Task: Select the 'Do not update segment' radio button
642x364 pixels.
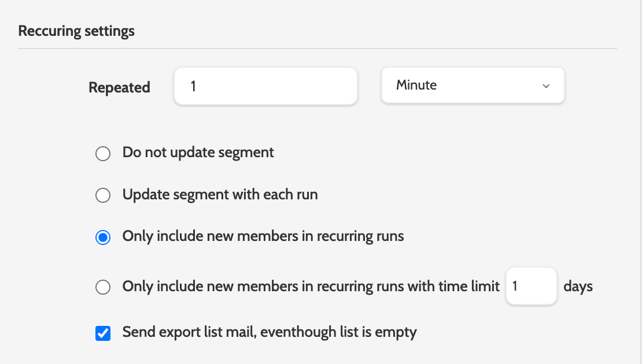Action: (x=103, y=154)
